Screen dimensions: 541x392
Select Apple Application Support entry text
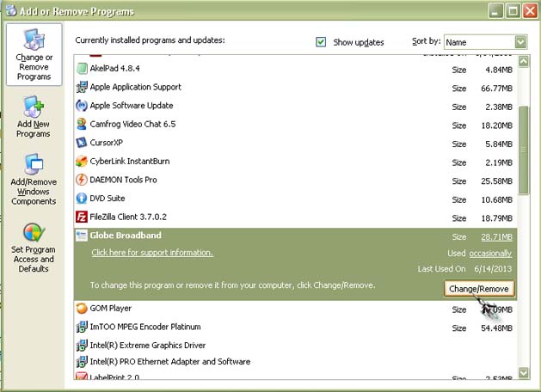[x=136, y=87]
